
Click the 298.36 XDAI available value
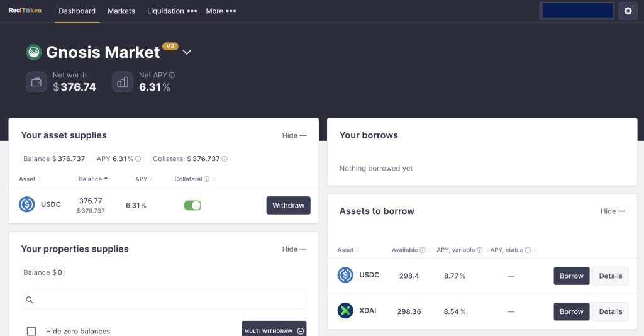[409, 311]
